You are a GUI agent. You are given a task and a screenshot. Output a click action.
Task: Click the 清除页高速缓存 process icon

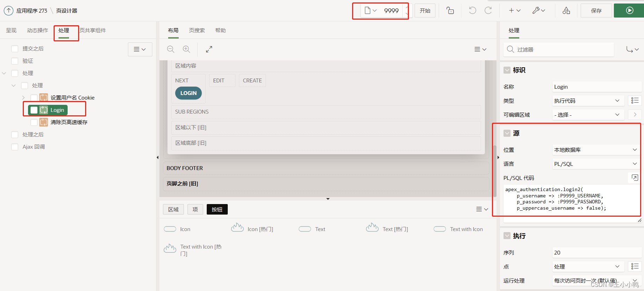(44, 122)
